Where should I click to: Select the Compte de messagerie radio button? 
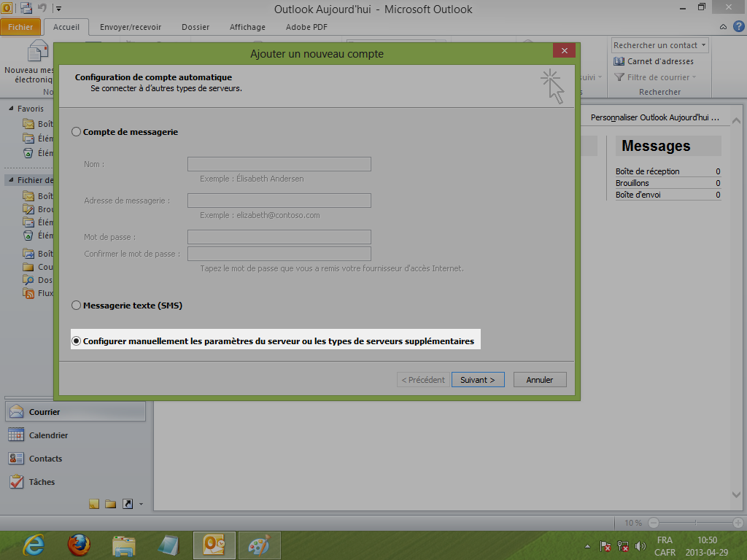tap(76, 132)
